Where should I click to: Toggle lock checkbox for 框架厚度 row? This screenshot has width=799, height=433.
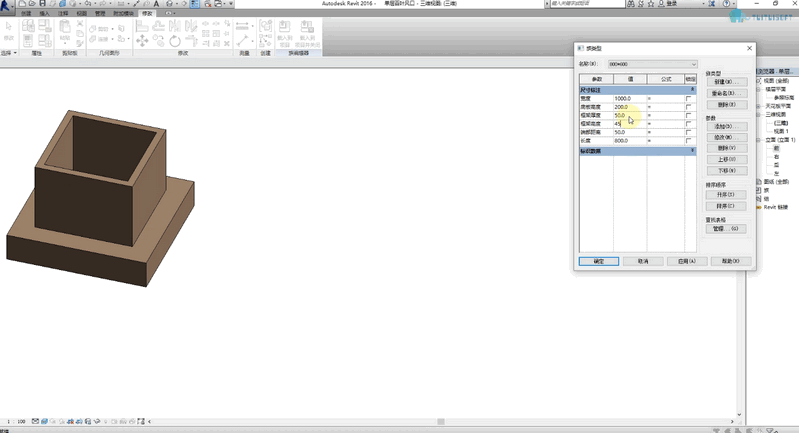pyautogui.click(x=688, y=115)
